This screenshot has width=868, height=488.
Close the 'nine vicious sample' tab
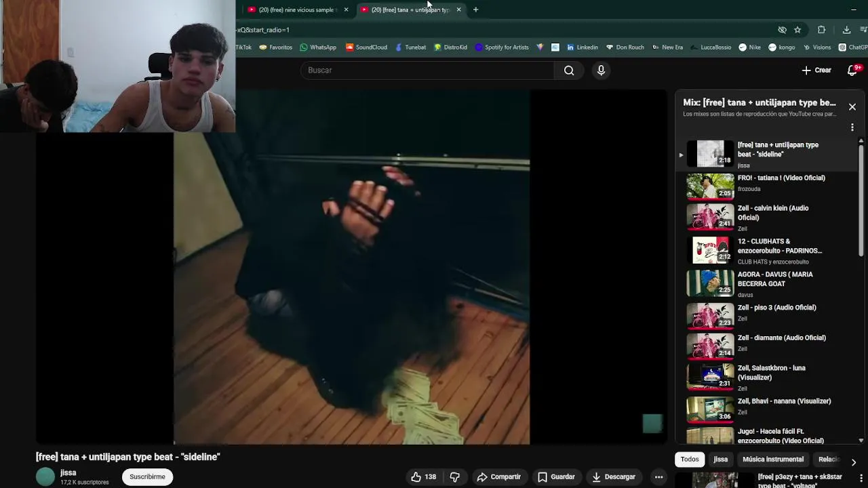[346, 9]
